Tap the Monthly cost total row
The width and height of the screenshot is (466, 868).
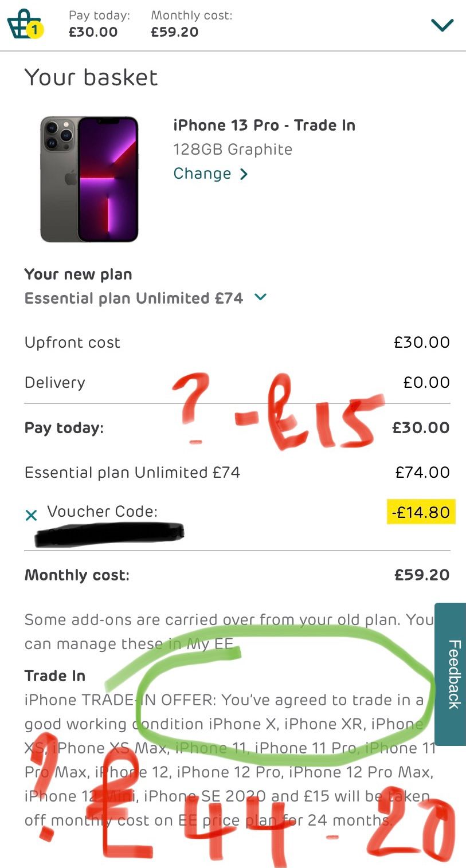(237, 575)
